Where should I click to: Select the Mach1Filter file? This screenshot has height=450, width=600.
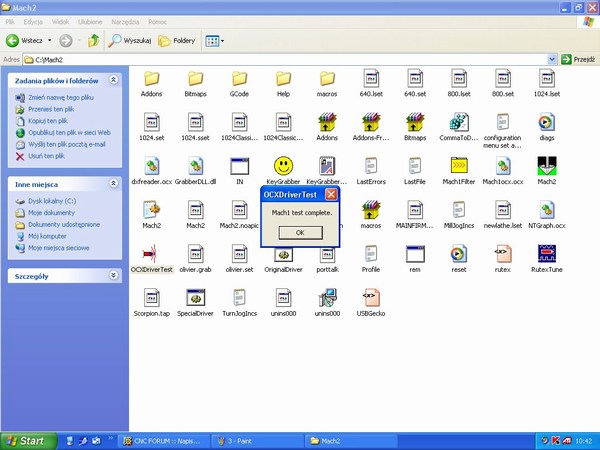click(459, 171)
